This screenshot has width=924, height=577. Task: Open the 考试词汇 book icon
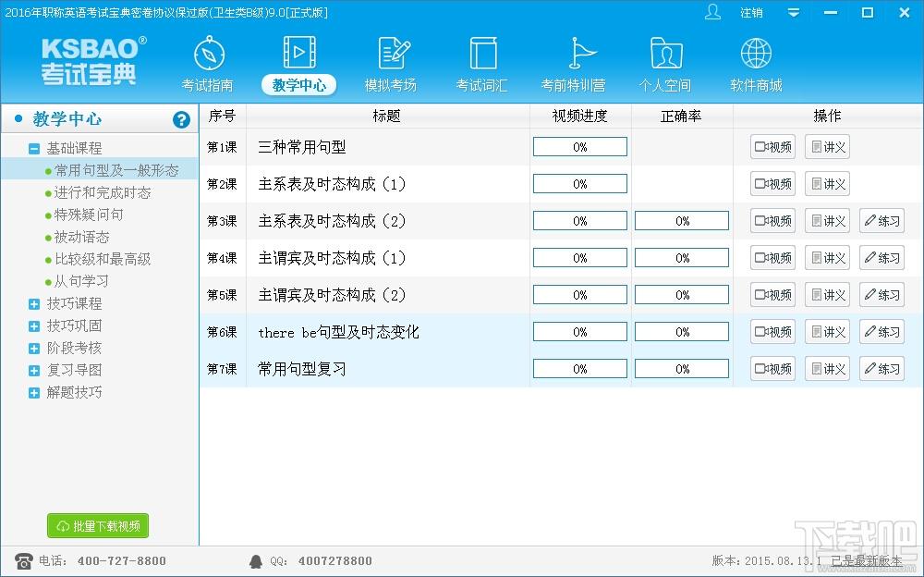click(482, 54)
